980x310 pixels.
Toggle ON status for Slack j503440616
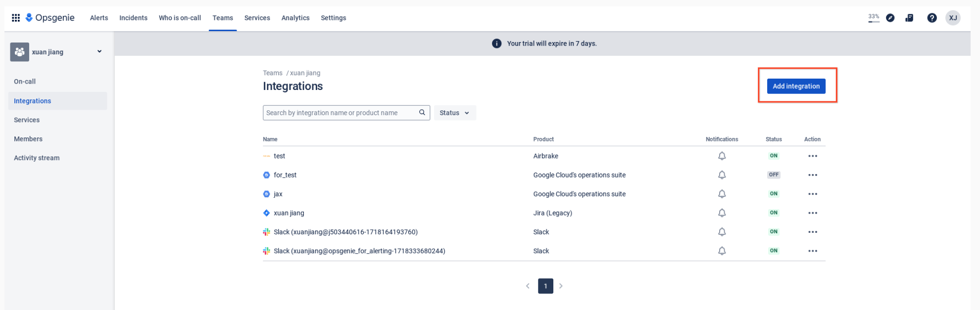[774, 232]
